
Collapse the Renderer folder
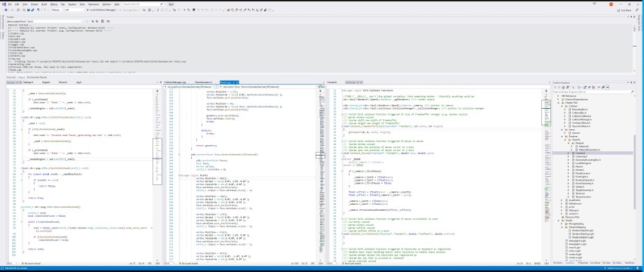(x=562, y=137)
